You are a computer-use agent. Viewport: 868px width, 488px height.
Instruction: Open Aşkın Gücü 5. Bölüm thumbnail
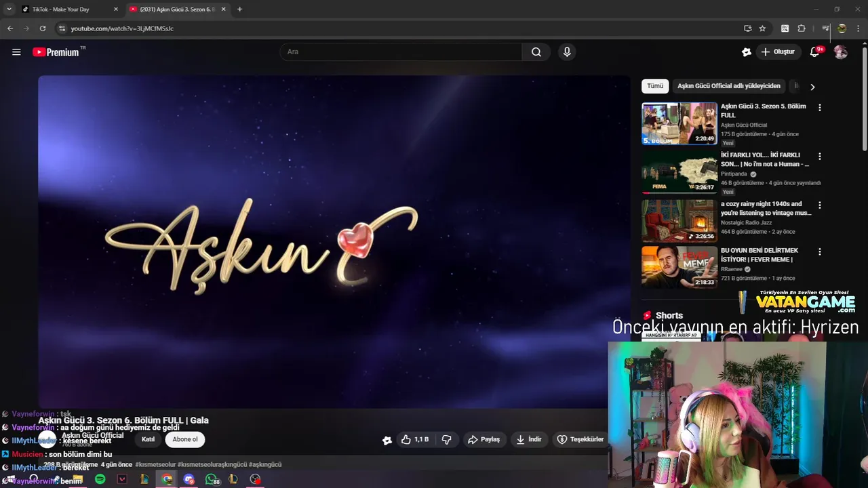[x=679, y=123]
